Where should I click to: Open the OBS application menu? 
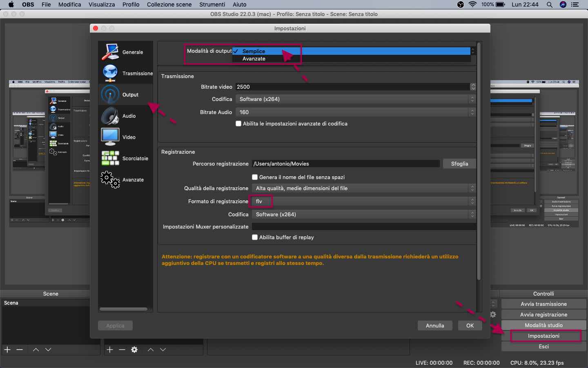pos(28,4)
